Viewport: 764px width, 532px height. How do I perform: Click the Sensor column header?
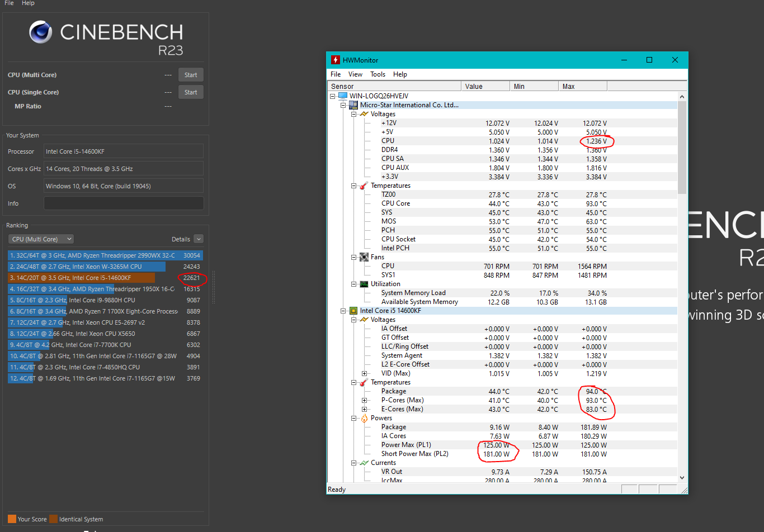[394, 86]
